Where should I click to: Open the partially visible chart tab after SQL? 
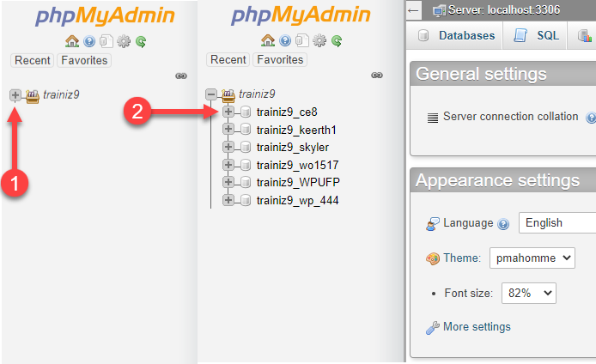click(x=582, y=36)
